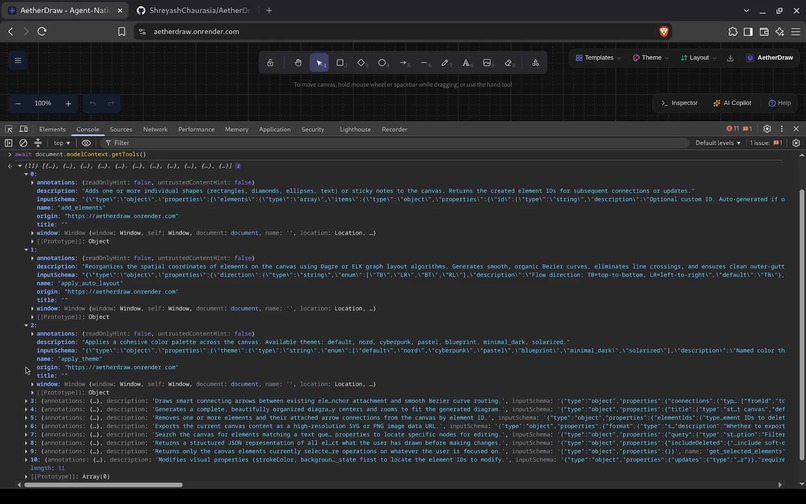Select the Insert image tool

[487, 63]
